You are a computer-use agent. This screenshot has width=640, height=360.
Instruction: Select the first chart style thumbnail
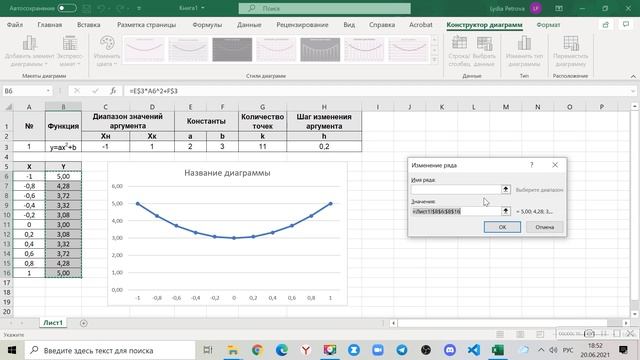tap(144, 49)
